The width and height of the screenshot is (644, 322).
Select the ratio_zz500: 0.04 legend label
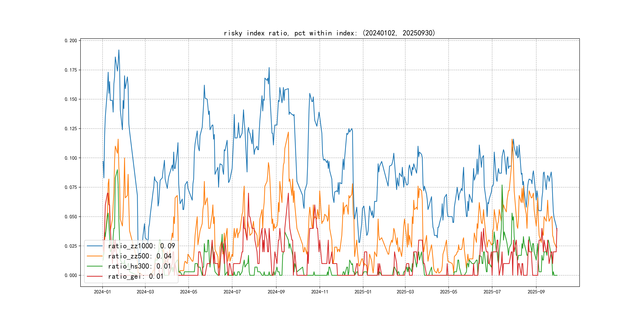coord(140,256)
